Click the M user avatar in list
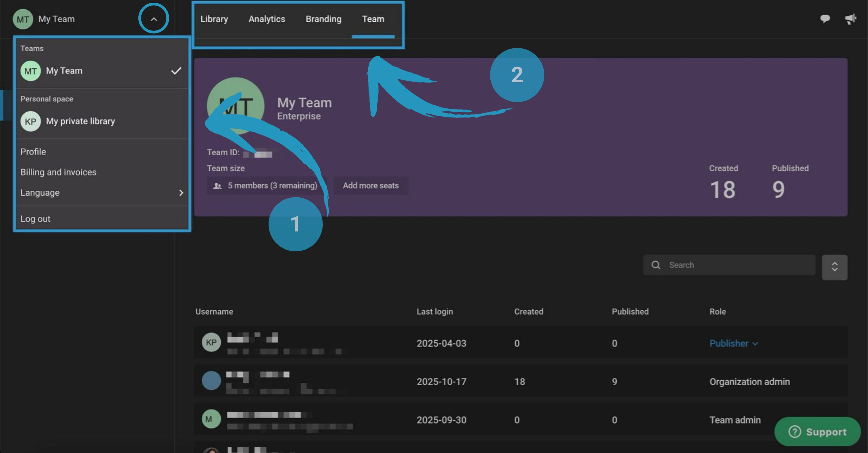The width and height of the screenshot is (868, 453). (211, 419)
